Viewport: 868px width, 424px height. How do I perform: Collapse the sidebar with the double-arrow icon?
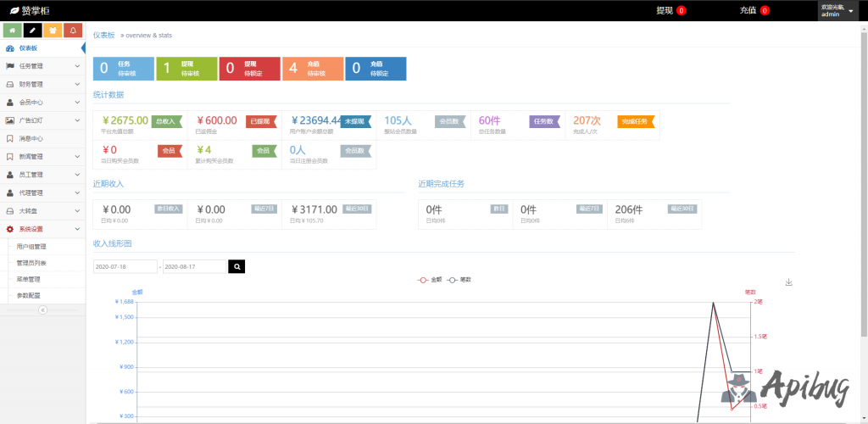click(42, 310)
